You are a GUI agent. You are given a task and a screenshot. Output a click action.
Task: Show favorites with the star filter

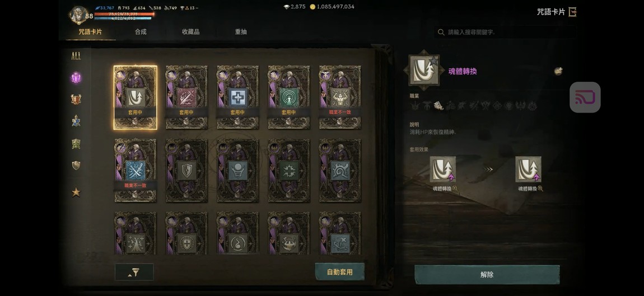click(x=76, y=192)
